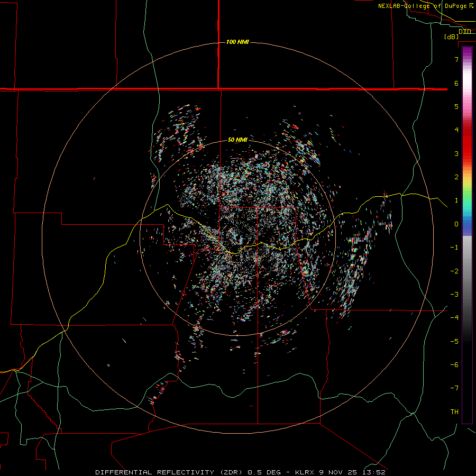Click the -5 value on the color scale

point(454,342)
